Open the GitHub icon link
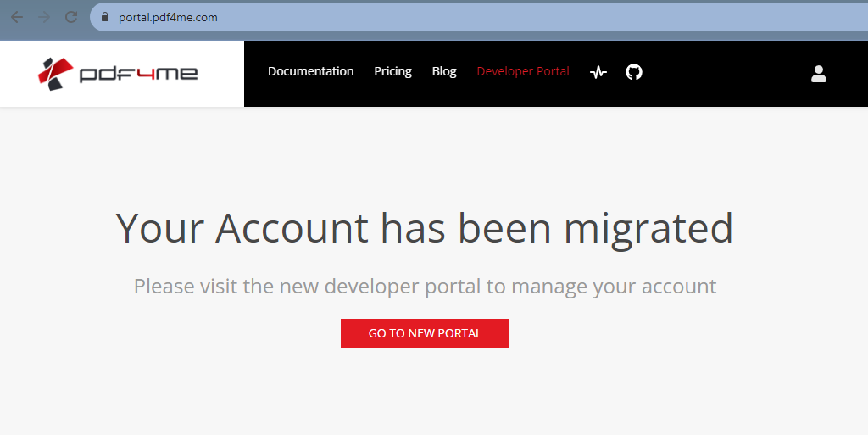 [634, 72]
